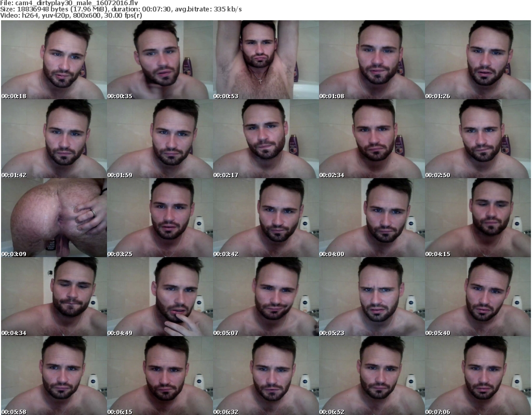This screenshot has width=532, height=415.
Task: Select the thumbnail stamped 00:01:08
Action: [372, 60]
